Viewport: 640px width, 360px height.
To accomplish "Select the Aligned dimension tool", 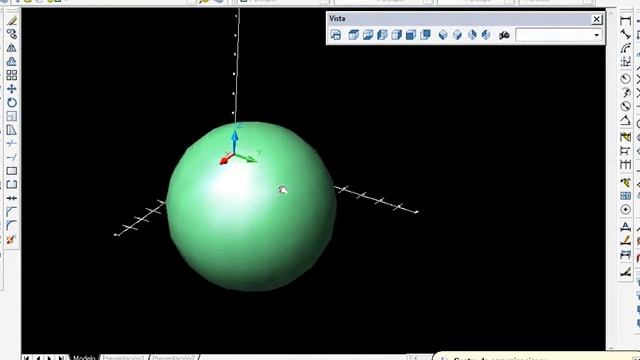I will point(625,34).
